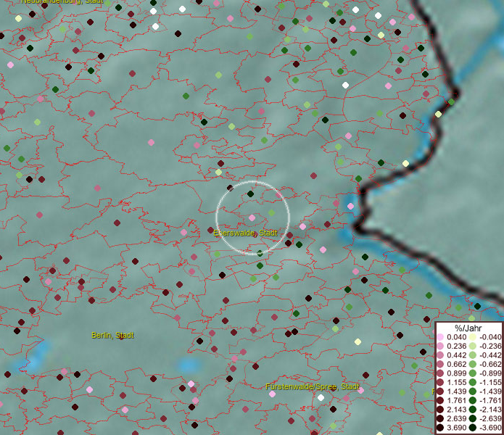Viewport: 504px width, 435px height.
Task: Select the light green point inside the white circle
Action: (272, 212)
